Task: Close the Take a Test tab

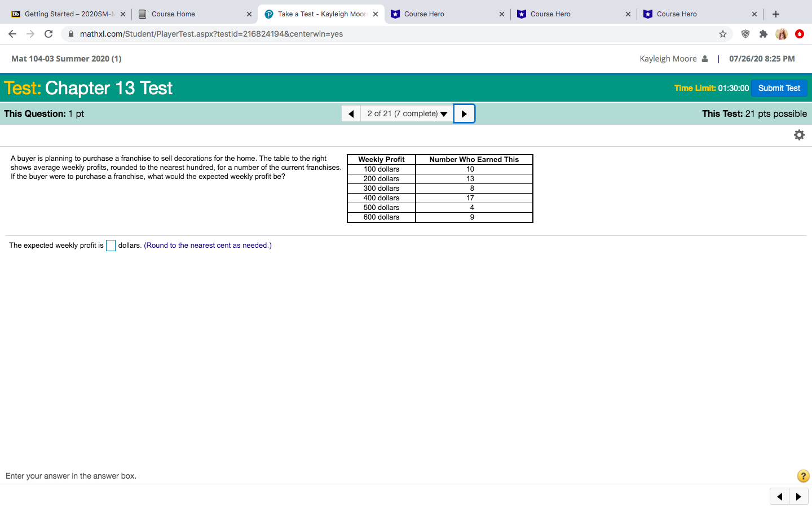Action: [376, 14]
